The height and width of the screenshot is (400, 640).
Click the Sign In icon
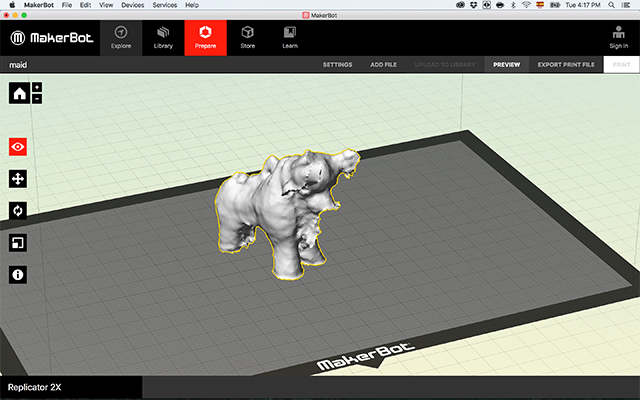tap(618, 38)
